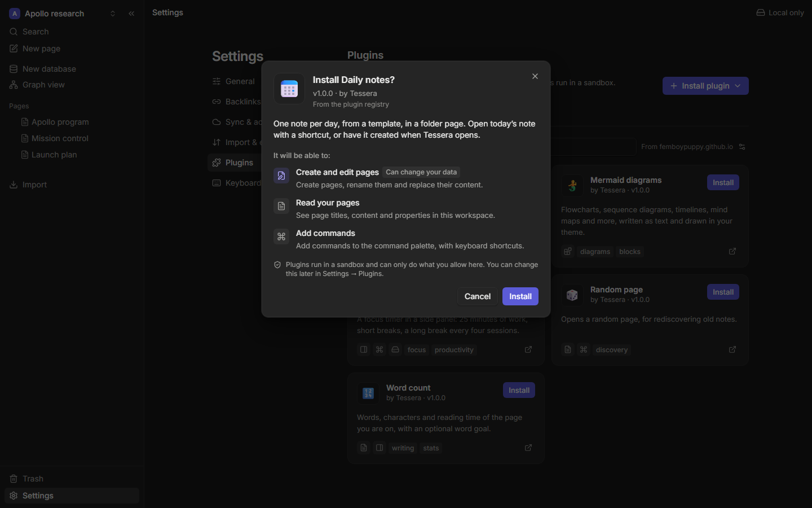Open the Apollo research workspace switcher

click(x=63, y=14)
